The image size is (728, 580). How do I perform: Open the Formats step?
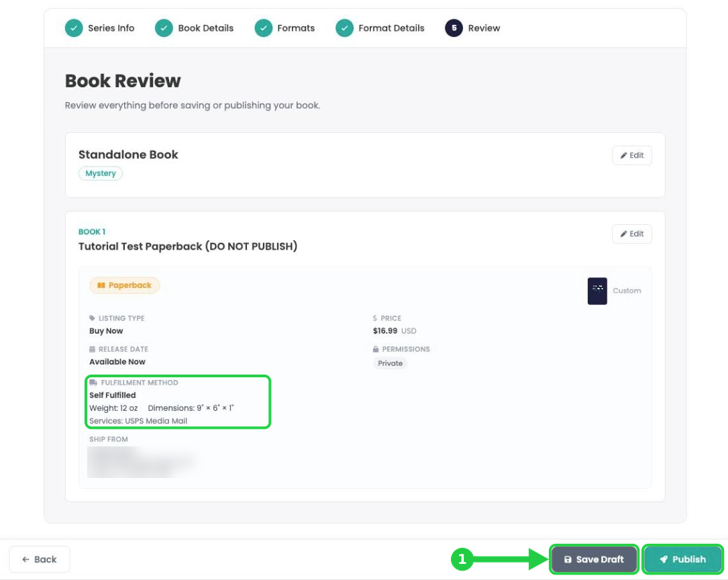tap(284, 28)
